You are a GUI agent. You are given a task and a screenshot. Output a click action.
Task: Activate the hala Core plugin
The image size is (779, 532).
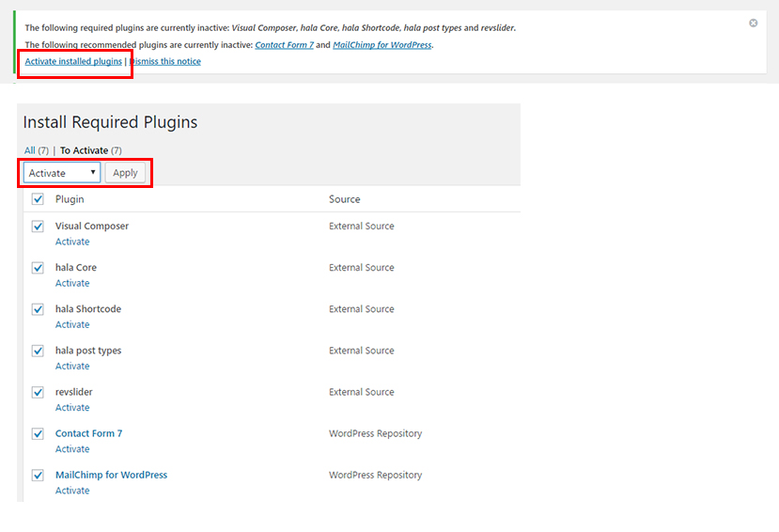point(72,283)
